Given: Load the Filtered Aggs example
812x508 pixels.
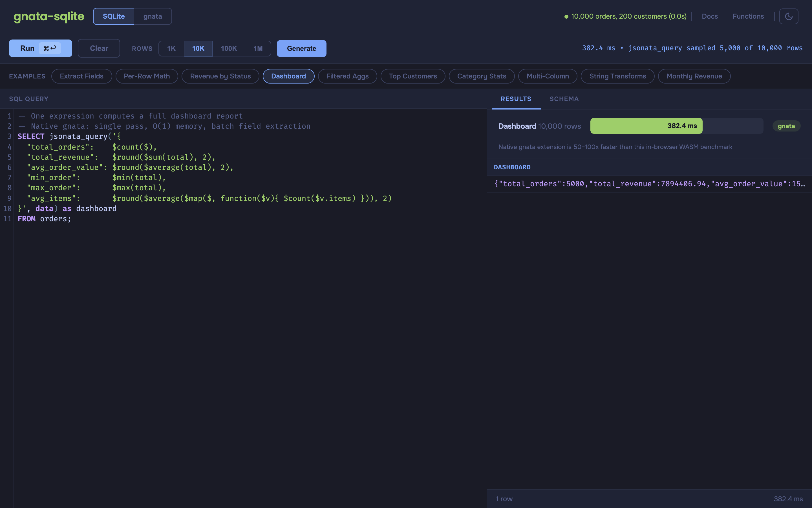Looking at the screenshot, I should [347, 76].
